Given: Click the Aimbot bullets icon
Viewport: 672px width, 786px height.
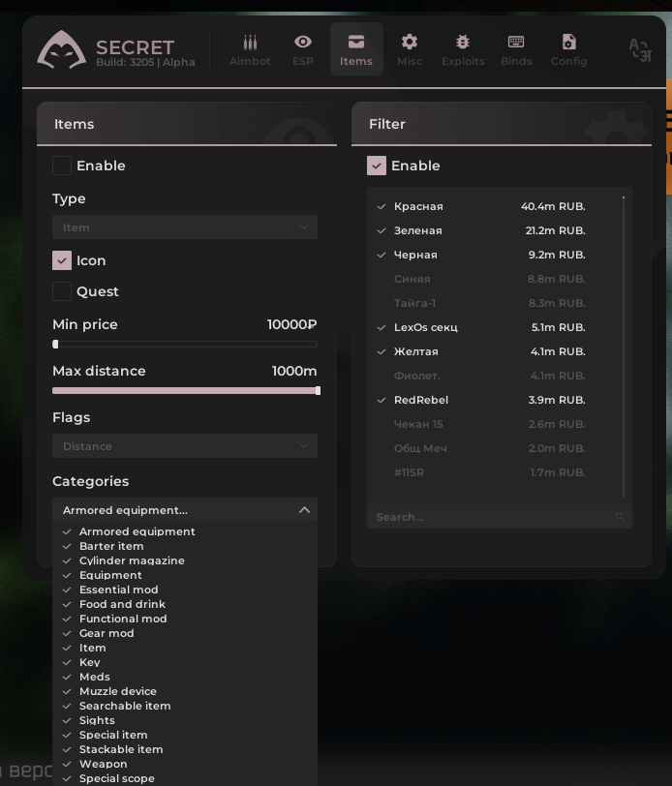Looking at the screenshot, I should 250,43.
